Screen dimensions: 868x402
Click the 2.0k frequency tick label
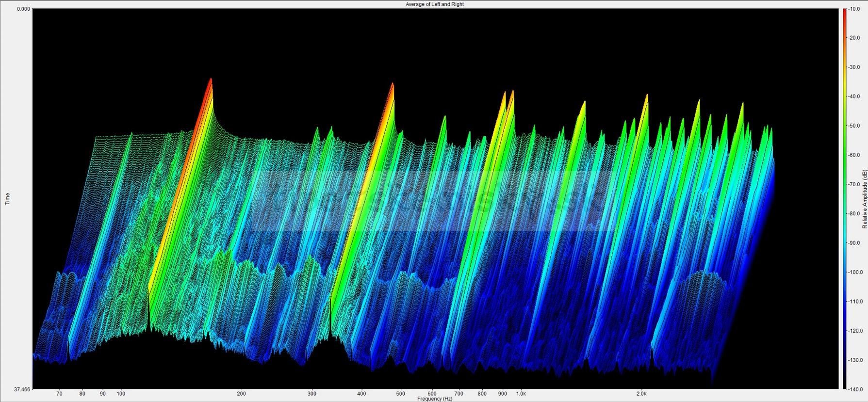click(641, 394)
